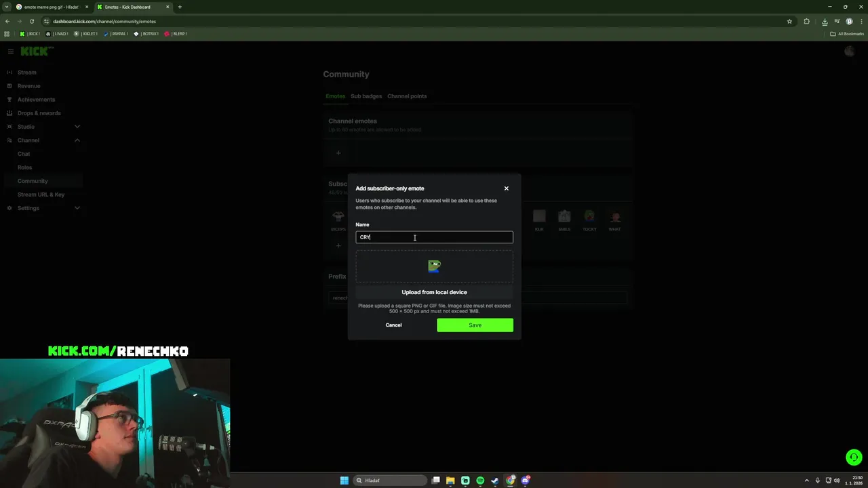Open Steam from the taskbar
Viewport: 868px width, 488px height.
click(495, 481)
